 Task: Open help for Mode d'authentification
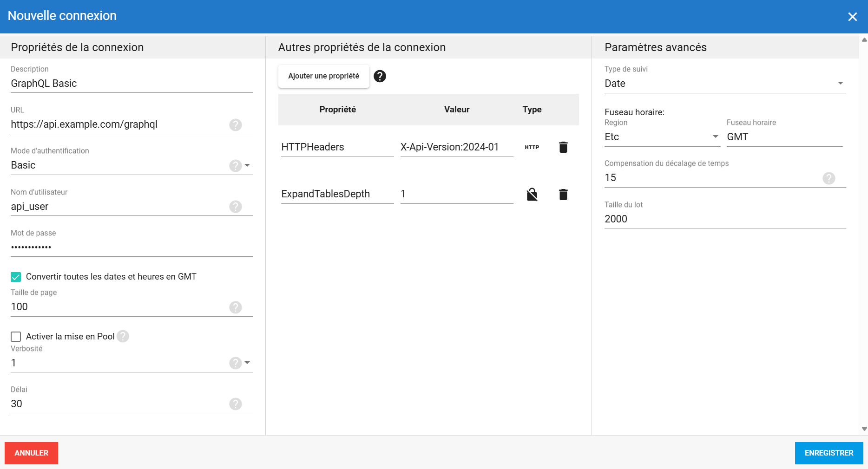[x=236, y=166]
